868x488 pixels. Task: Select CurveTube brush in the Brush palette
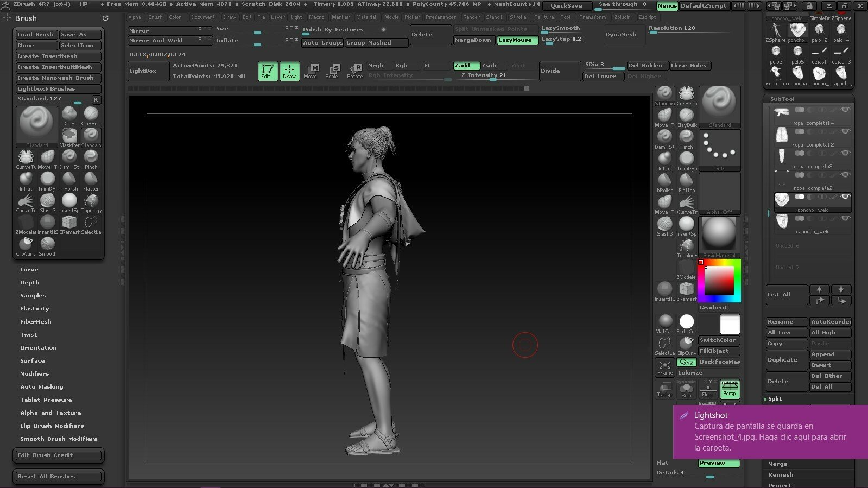coord(26,159)
